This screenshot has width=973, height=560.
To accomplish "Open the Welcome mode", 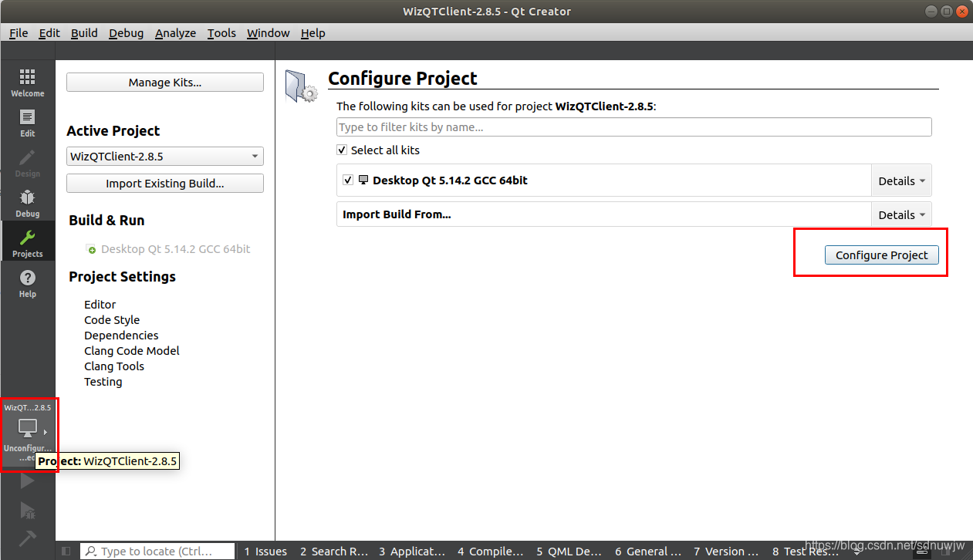I will [x=28, y=83].
